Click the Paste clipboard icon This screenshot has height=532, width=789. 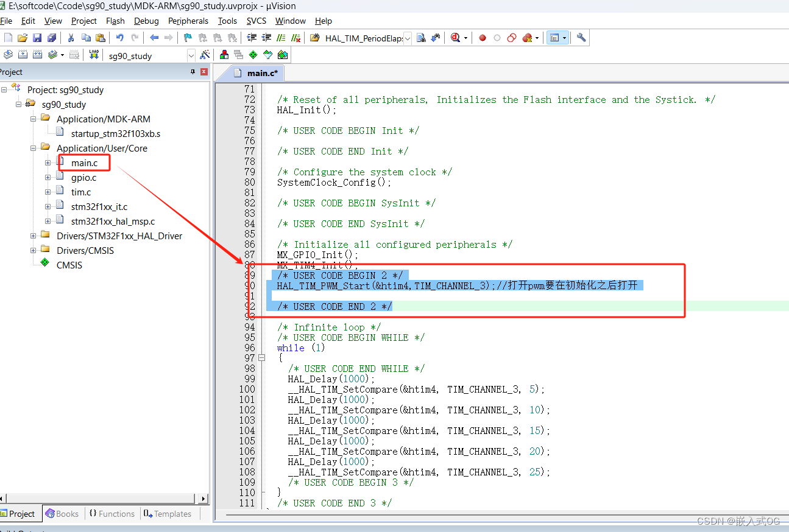tap(101, 38)
